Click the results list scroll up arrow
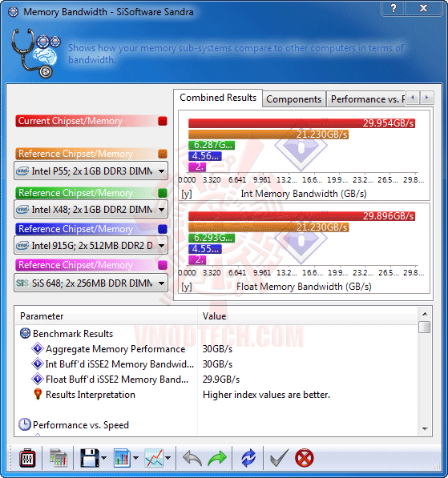The height and width of the screenshot is (478, 448). 425,314
